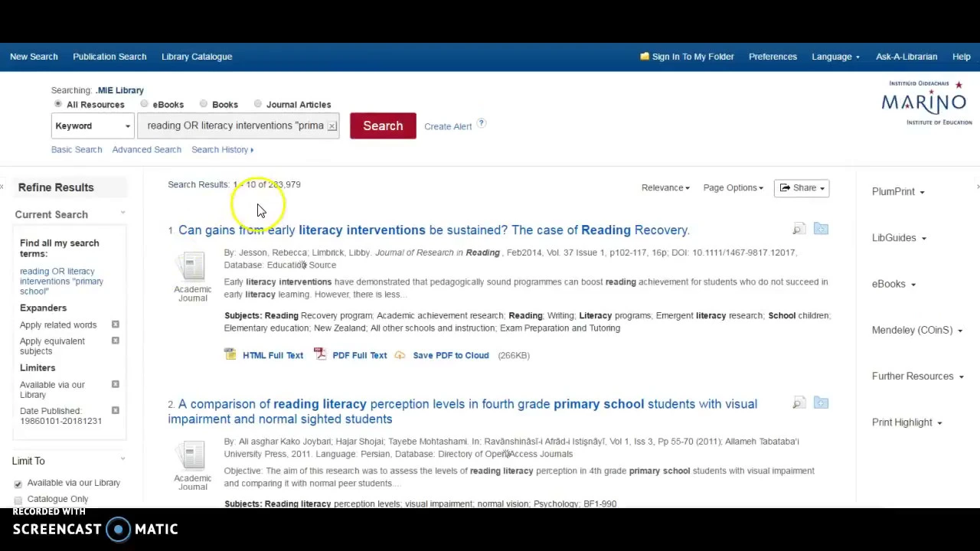Open Share dropdown
Viewport: 980px width, 551px height.
click(802, 187)
